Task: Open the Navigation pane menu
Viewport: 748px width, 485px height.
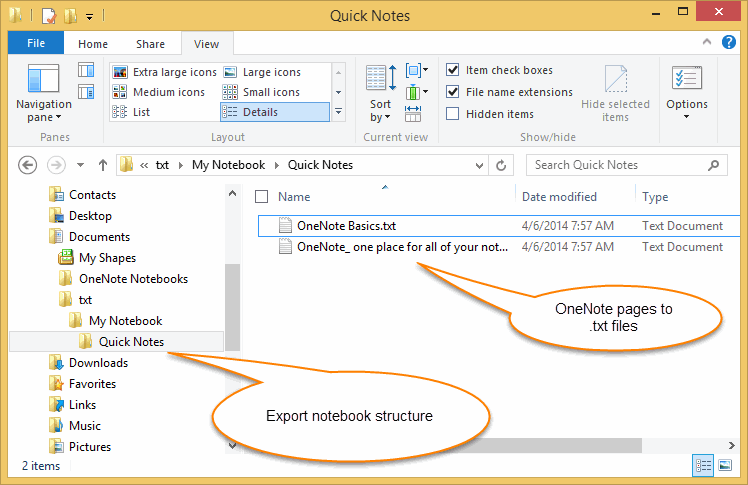Action: pyautogui.click(x=43, y=93)
